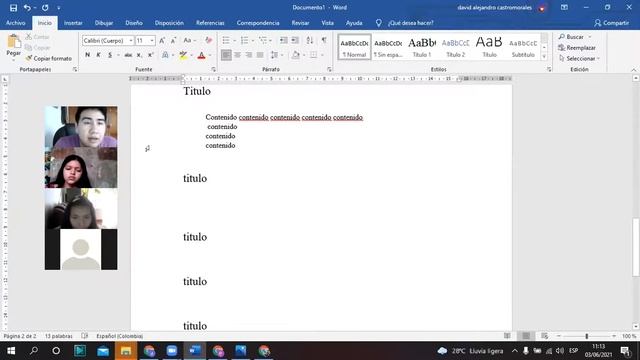The width and height of the screenshot is (640, 360).
Task: Click the sort A-Z icon
Action: click(310, 40)
